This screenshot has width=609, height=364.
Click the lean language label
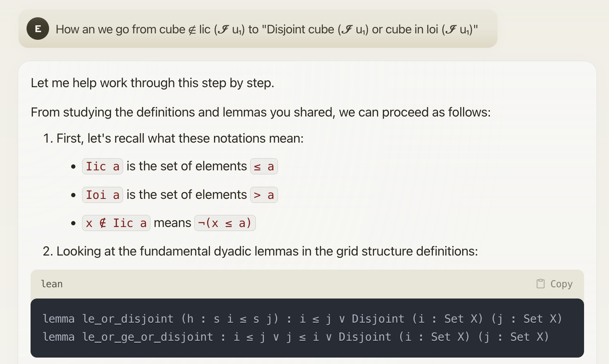52,284
